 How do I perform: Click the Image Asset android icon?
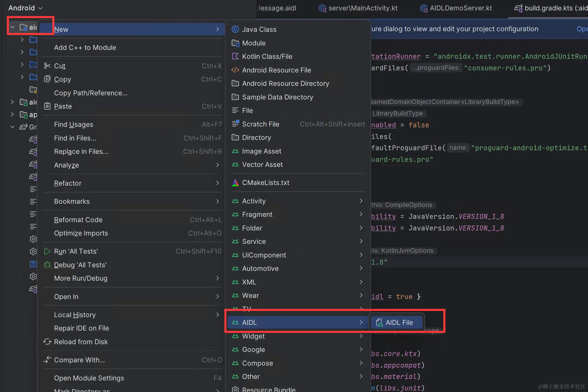tap(235, 151)
